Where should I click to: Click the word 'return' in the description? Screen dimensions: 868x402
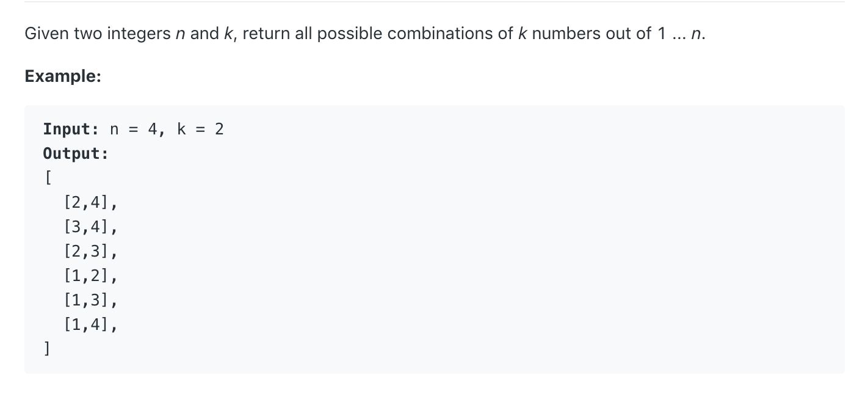tap(267, 34)
